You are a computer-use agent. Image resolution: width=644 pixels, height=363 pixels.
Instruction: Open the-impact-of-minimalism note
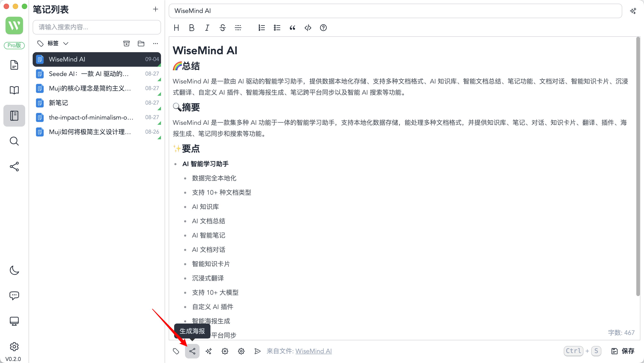(x=97, y=117)
